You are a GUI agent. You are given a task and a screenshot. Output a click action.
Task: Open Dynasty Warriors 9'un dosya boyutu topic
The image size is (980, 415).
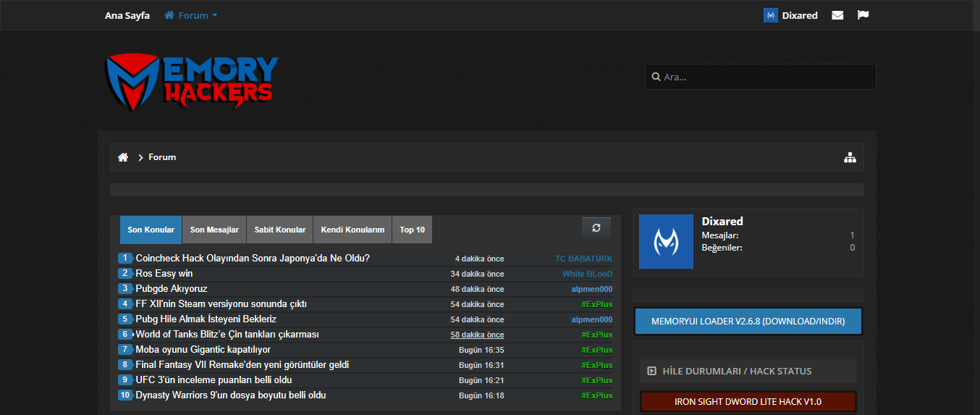point(231,395)
